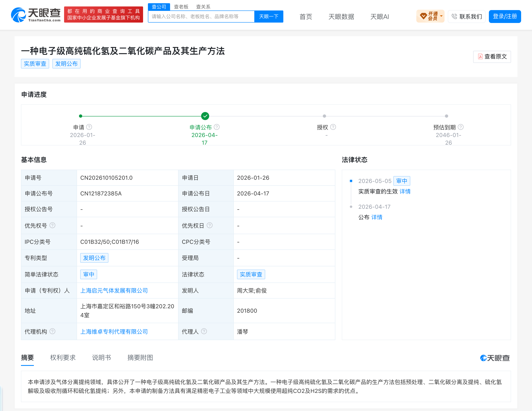Click the 申请 start dot on progress line
The image size is (532, 411).
[x=81, y=116]
